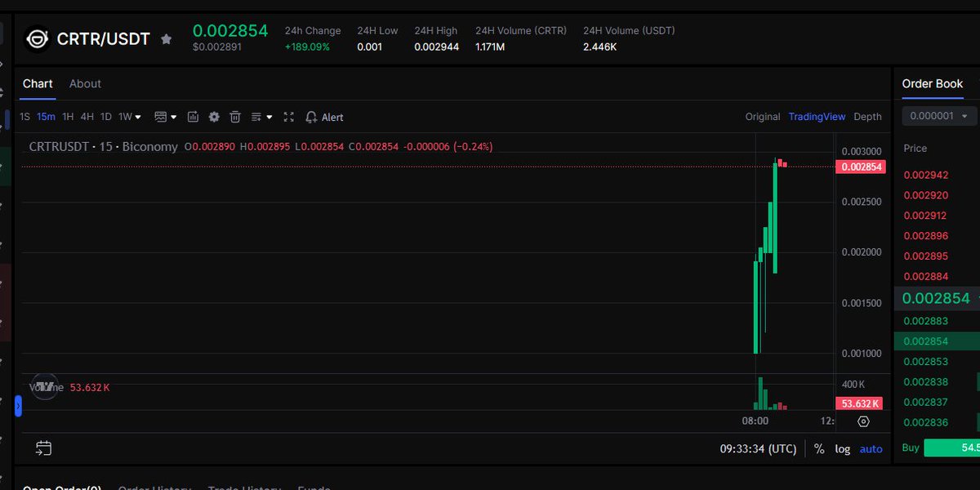Screen dimensions: 980x490
Task: Click the 09:33:34 (UTC) timezone clock
Action: pyautogui.click(x=758, y=449)
